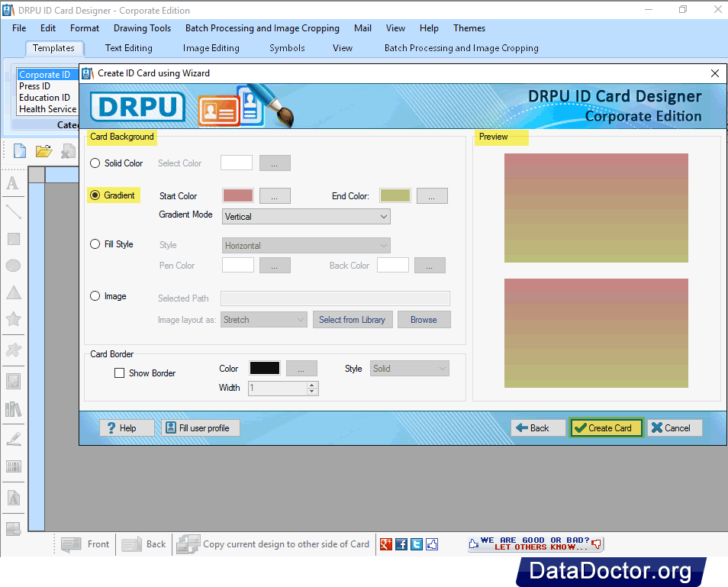
Task: Open the Image layout Stretch dropdown
Action: [x=264, y=320]
